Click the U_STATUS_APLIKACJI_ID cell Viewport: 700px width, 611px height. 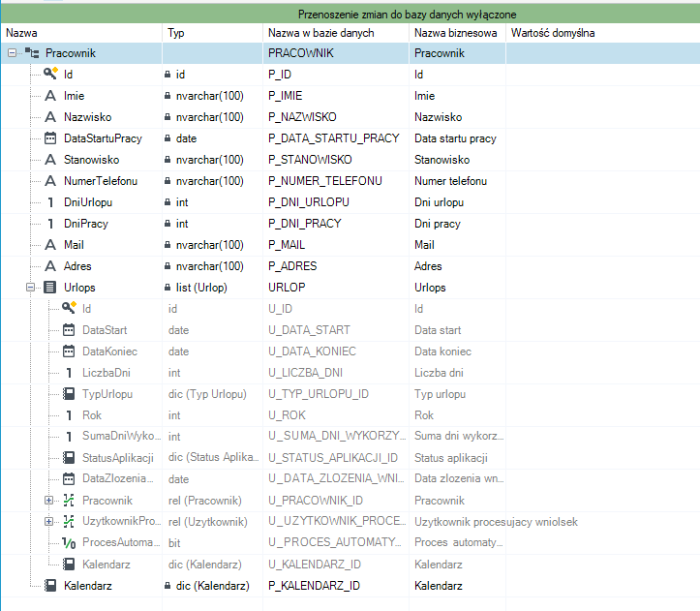pyautogui.click(x=336, y=458)
